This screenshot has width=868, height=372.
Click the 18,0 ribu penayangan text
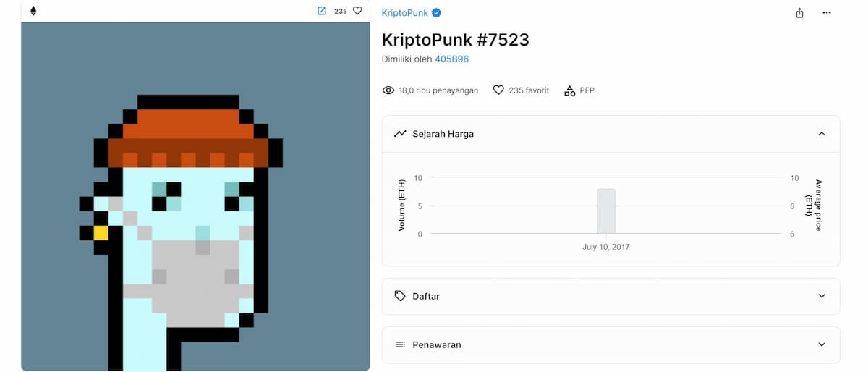click(x=438, y=90)
